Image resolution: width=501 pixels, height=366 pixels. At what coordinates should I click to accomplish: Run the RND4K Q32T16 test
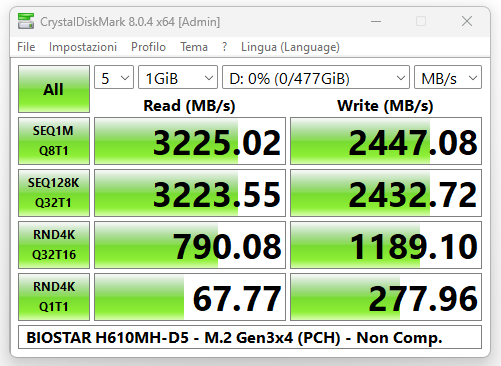[x=54, y=245]
